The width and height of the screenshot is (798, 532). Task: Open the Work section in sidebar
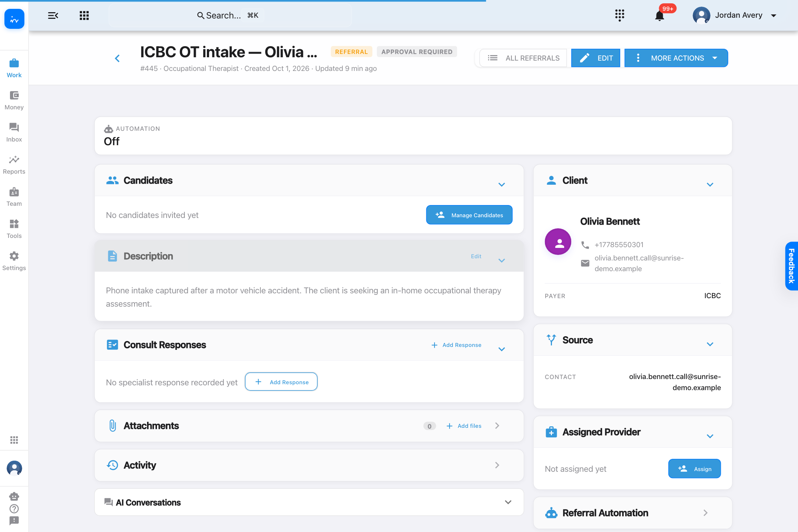(14, 69)
